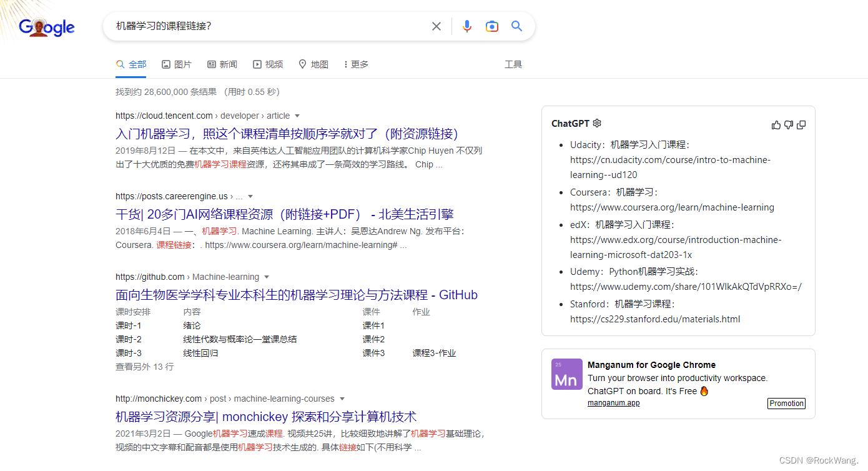This screenshot has width=868, height=471.
Task: Give thumbs down to ChatGPT answer
Action: click(x=789, y=125)
